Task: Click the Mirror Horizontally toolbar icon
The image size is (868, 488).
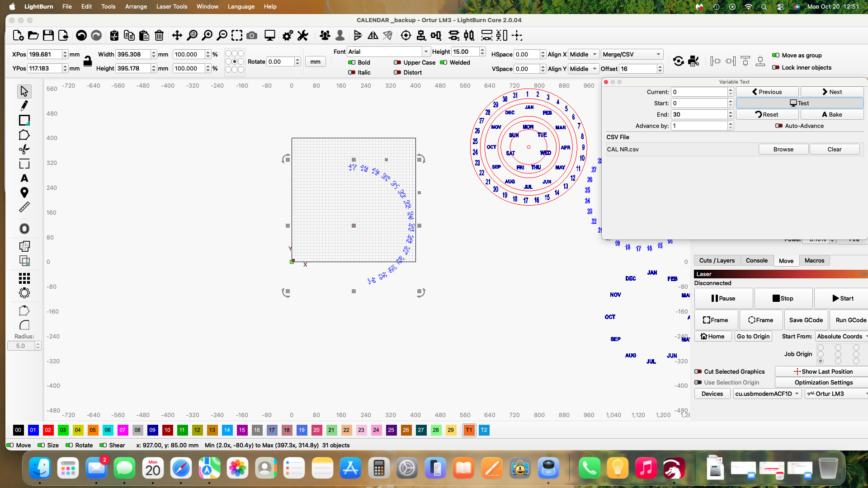Action: click(373, 35)
